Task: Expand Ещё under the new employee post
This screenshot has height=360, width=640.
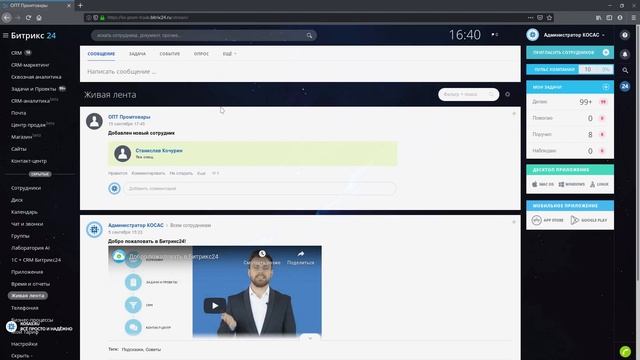Action: click(201, 173)
